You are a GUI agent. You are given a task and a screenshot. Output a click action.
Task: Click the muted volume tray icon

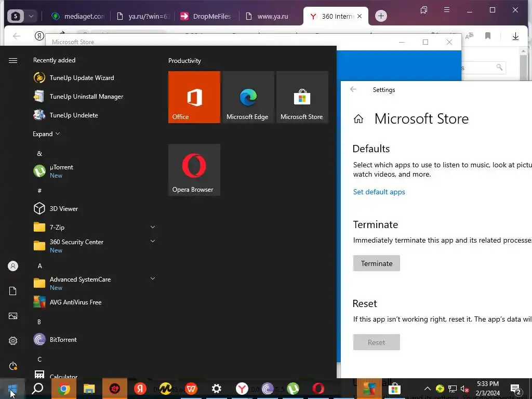point(464,389)
